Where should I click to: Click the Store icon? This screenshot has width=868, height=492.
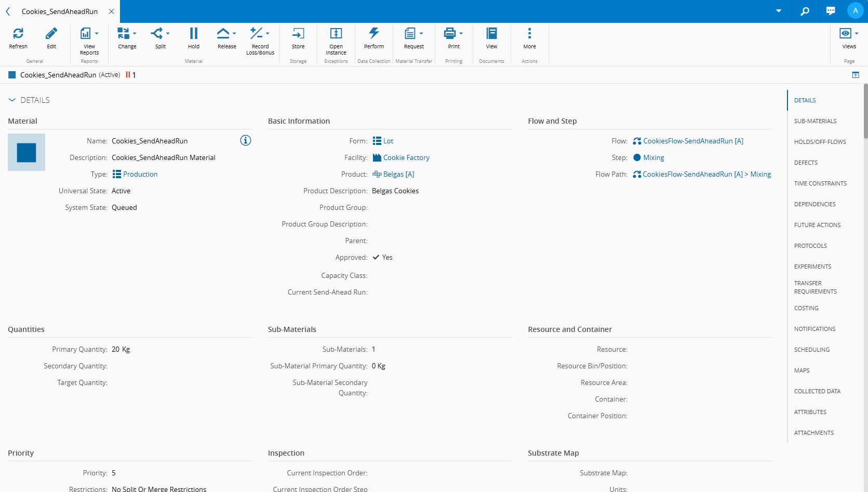click(298, 34)
